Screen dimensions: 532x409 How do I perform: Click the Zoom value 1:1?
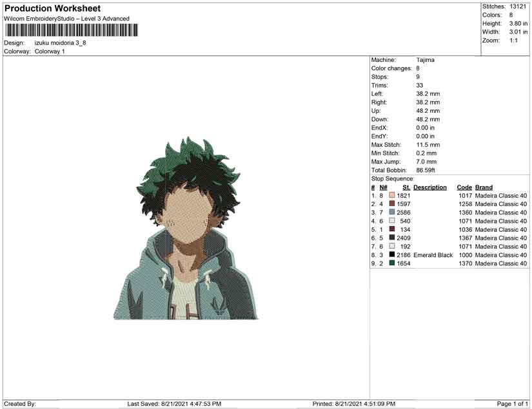coord(513,41)
